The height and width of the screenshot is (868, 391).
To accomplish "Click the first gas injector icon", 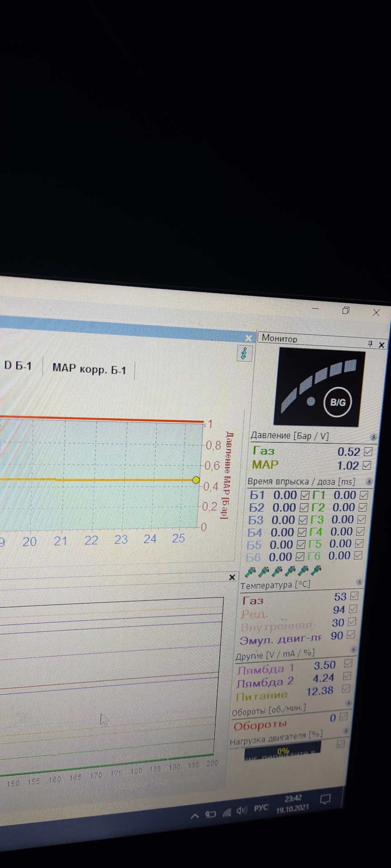I will tap(250, 572).
